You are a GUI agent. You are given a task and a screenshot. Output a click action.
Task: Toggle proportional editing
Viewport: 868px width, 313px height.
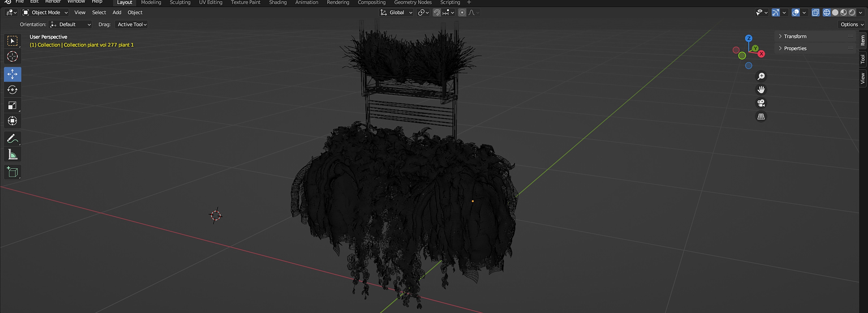[462, 13]
